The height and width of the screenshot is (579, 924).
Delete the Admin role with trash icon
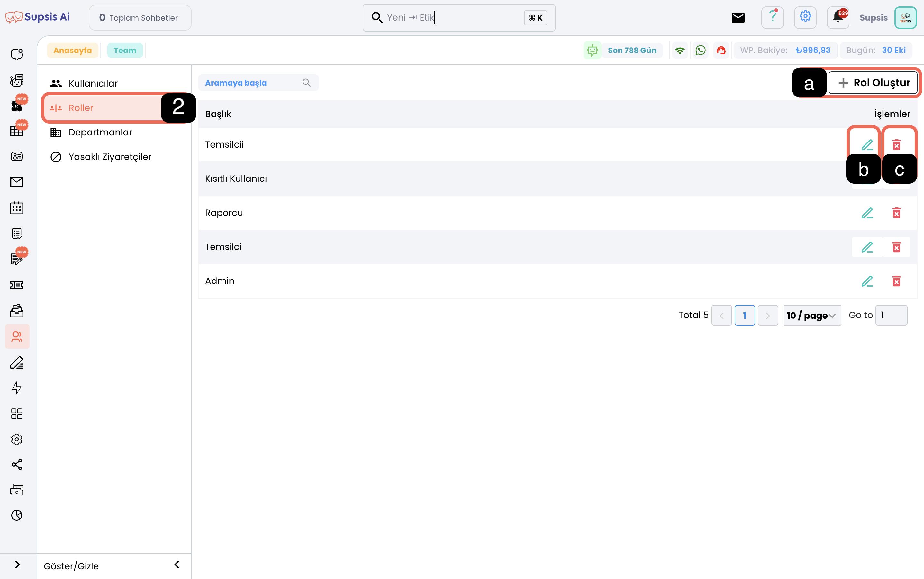tap(896, 281)
